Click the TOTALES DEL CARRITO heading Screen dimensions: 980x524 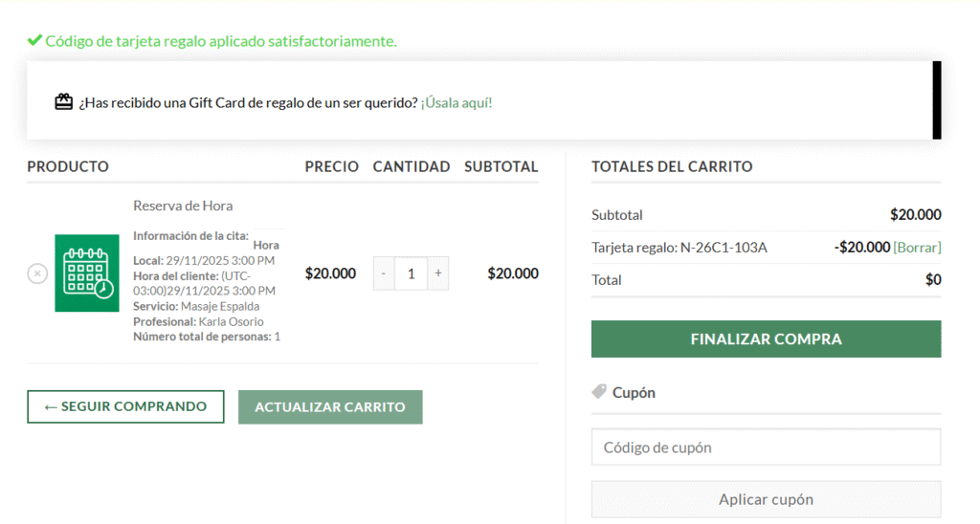[x=672, y=166]
